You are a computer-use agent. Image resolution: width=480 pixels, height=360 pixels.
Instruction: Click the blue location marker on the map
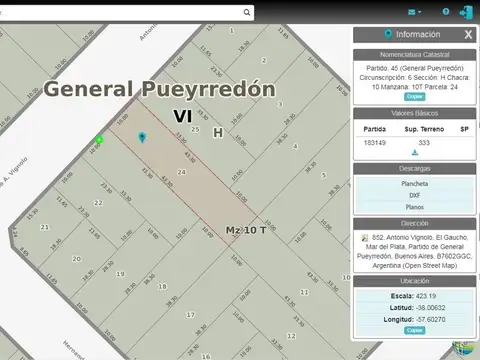click(142, 137)
